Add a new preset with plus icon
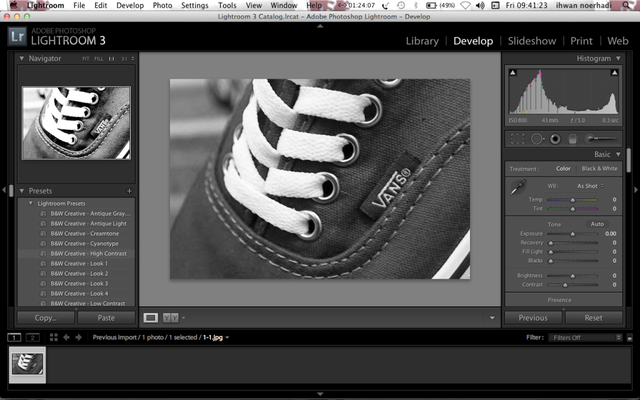Viewport: 640px width, 400px height. pos(129,191)
